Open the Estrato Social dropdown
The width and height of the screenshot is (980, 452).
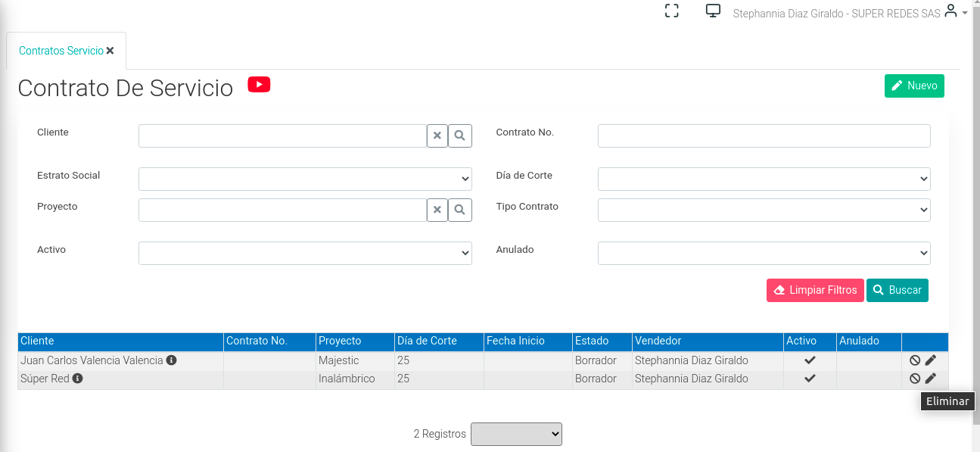click(305, 179)
